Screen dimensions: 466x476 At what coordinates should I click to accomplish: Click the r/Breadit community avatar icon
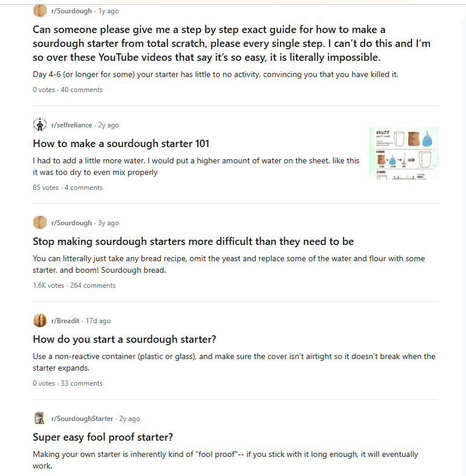click(x=40, y=321)
